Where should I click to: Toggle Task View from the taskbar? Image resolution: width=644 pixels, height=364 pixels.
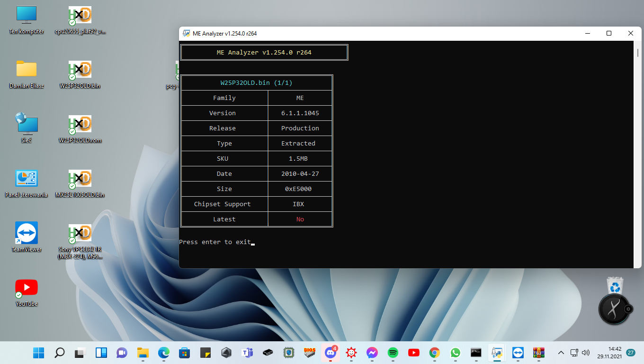click(x=80, y=353)
